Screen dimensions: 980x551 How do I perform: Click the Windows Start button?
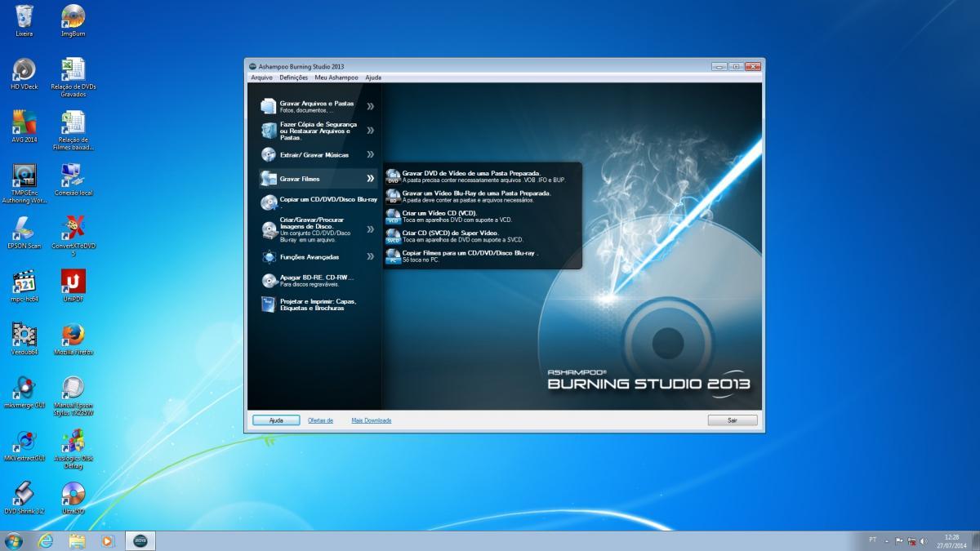pyautogui.click(x=13, y=540)
